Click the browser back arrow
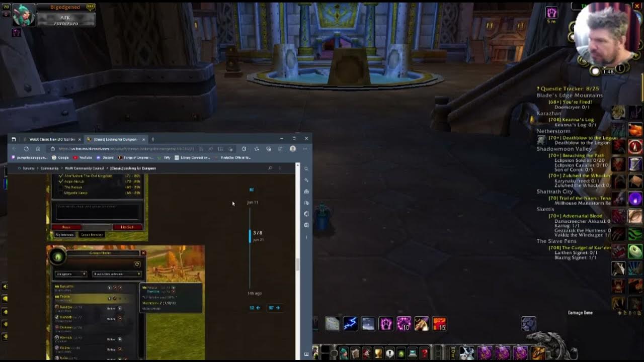This screenshot has height=362, width=644. coord(15,149)
